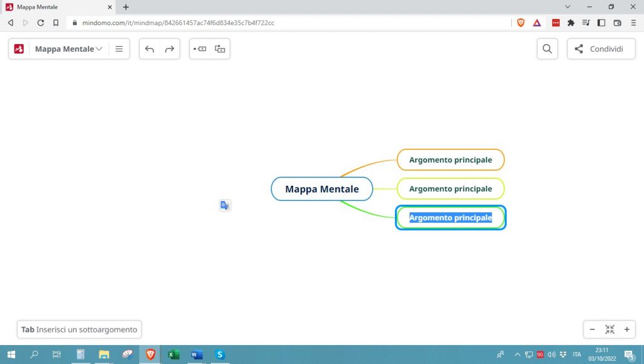
Task: Click the insert subtopic icon
Action: click(219, 49)
